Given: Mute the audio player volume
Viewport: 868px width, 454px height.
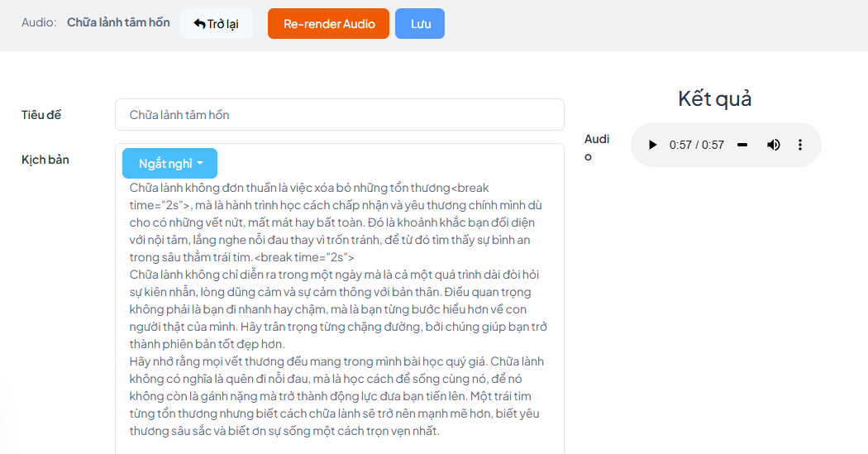Looking at the screenshot, I should (x=773, y=145).
